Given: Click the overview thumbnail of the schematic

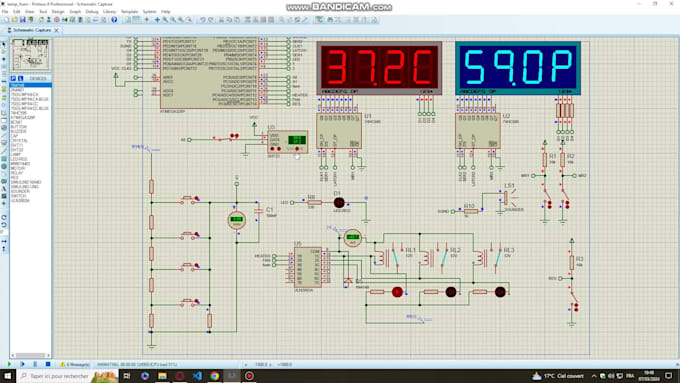Looking at the screenshot, I should [x=30, y=55].
